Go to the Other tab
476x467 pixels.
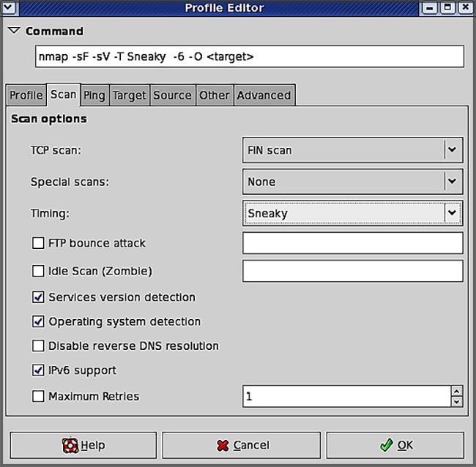(x=215, y=95)
